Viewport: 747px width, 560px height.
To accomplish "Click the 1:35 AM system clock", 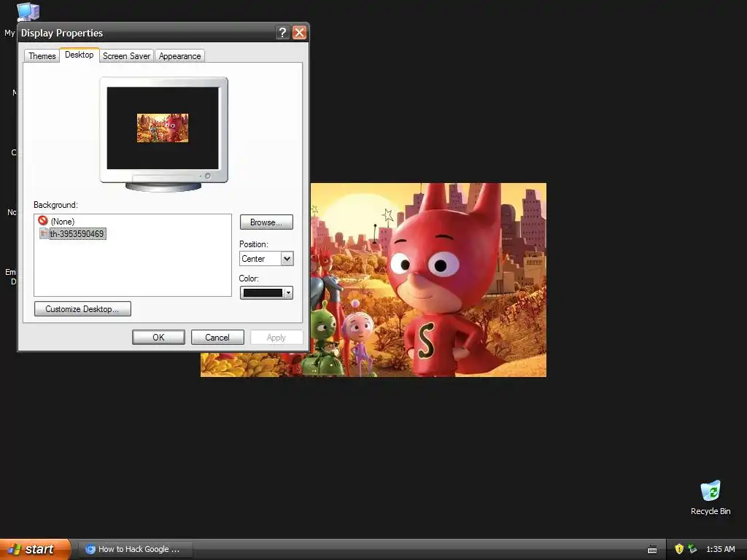I will 720,549.
